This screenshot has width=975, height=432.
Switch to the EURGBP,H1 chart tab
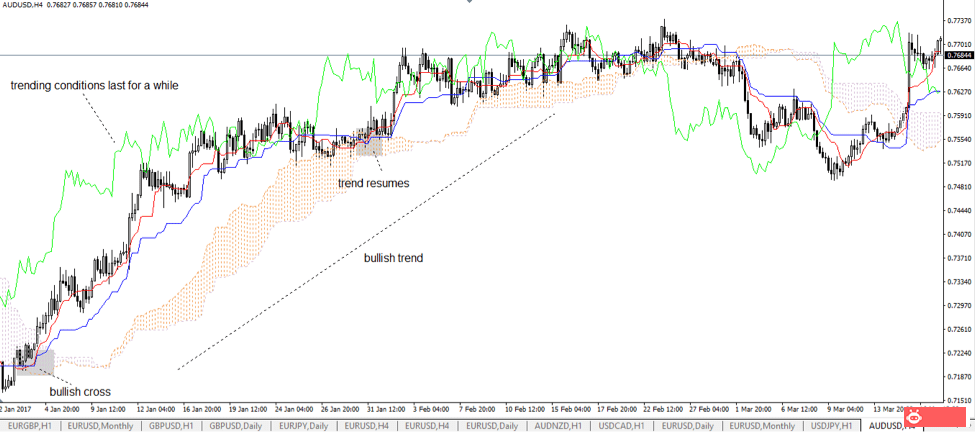click(x=29, y=426)
